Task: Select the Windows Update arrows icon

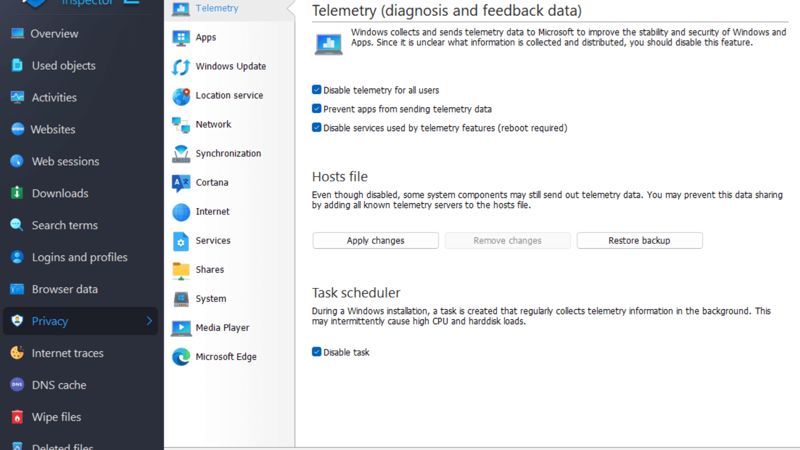Action: tap(181, 67)
